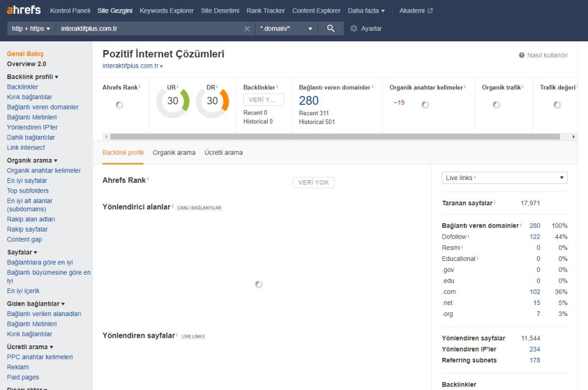Viewport: 588px width, 390px height.
Task: Go to Site Denetimi
Action: (220, 10)
